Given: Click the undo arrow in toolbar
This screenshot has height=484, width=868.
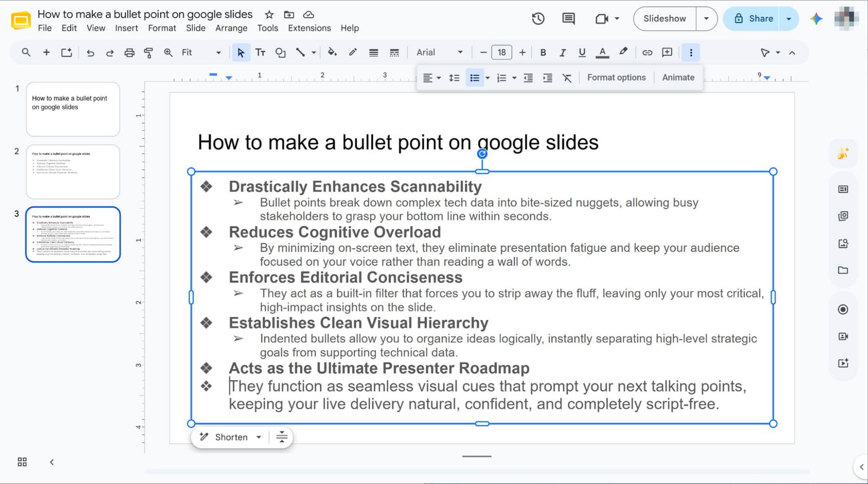Looking at the screenshot, I should pyautogui.click(x=91, y=53).
